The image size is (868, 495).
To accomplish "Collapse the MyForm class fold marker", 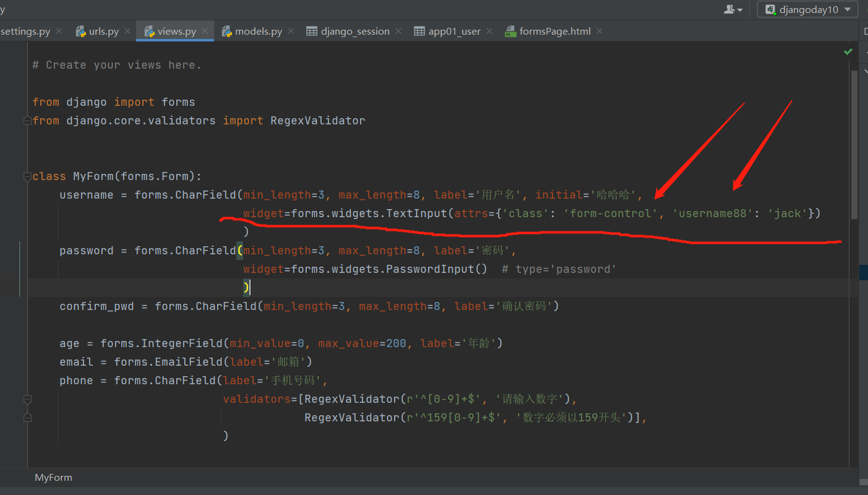I will click(x=27, y=176).
